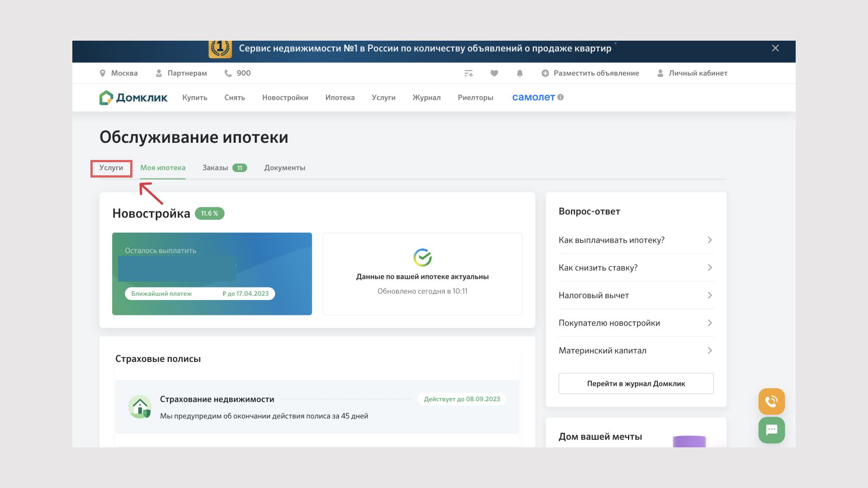The width and height of the screenshot is (868, 488).
Task: Click Перейти в журнал Домклик button
Action: (x=636, y=384)
